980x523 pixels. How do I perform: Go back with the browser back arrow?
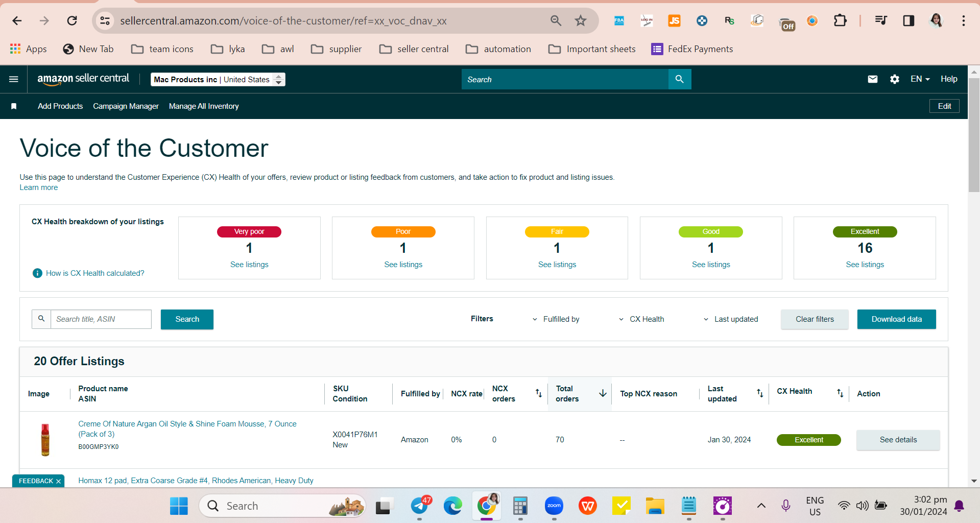click(17, 20)
